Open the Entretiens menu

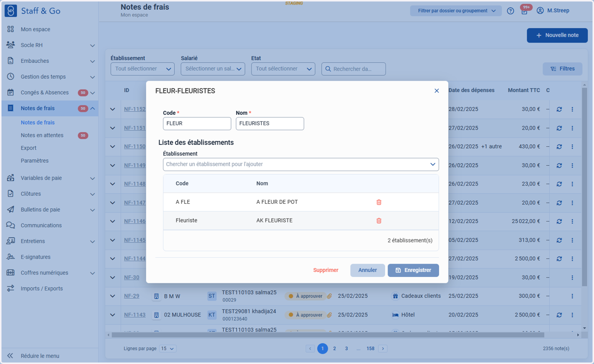pyautogui.click(x=49, y=241)
